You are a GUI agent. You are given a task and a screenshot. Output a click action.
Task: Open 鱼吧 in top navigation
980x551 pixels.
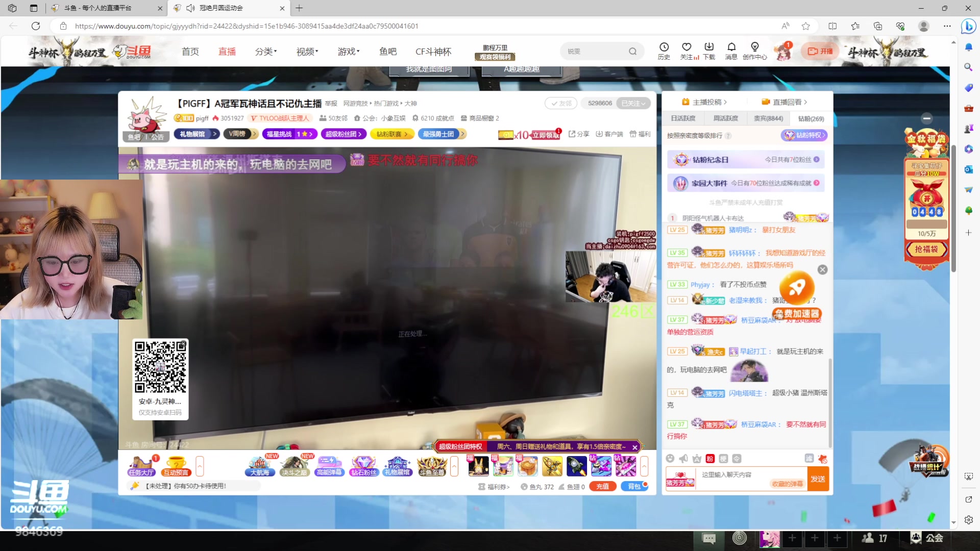388,52
